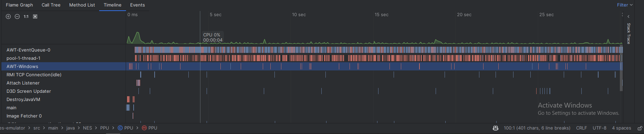Open the Filter dropdown
Image resolution: width=644 pixels, height=134 pixels.
pyautogui.click(x=625, y=5)
